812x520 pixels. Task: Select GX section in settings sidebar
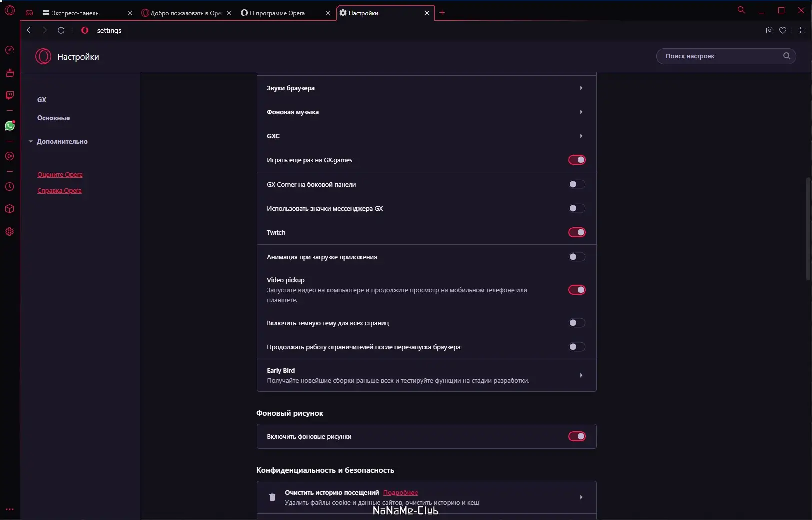tap(42, 100)
